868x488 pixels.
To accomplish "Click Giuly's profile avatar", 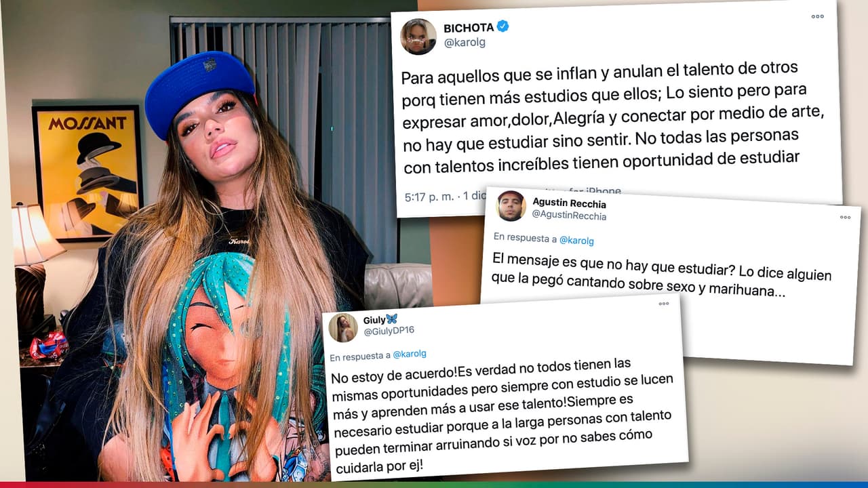I will click(x=343, y=328).
